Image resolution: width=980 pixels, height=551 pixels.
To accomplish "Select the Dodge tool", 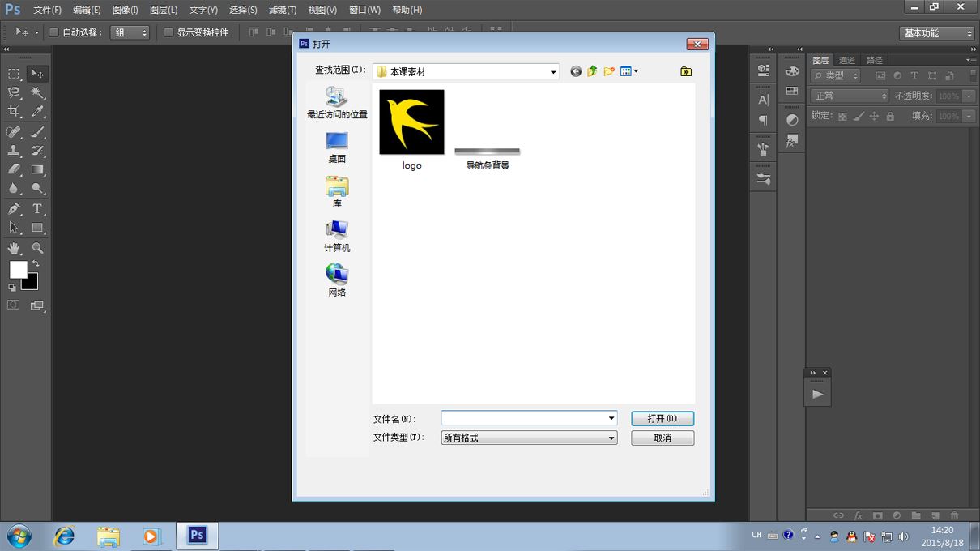I will [x=37, y=189].
